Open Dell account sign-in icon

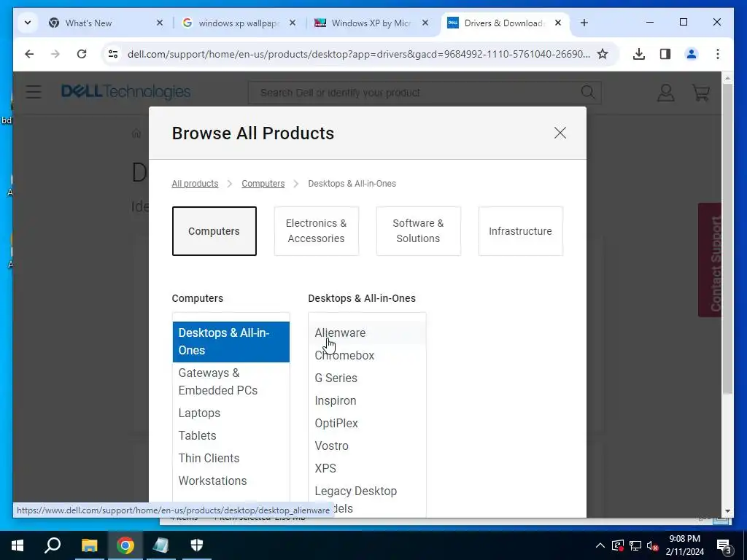665,93
